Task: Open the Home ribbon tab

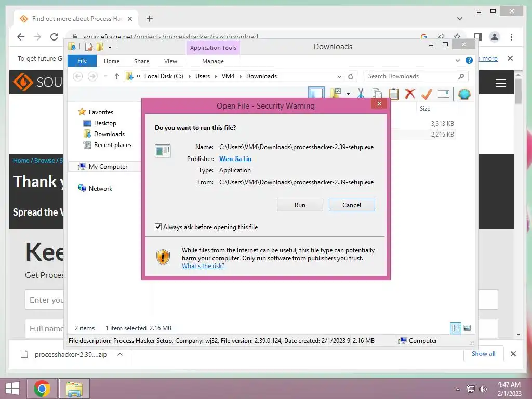Action: click(112, 61)
